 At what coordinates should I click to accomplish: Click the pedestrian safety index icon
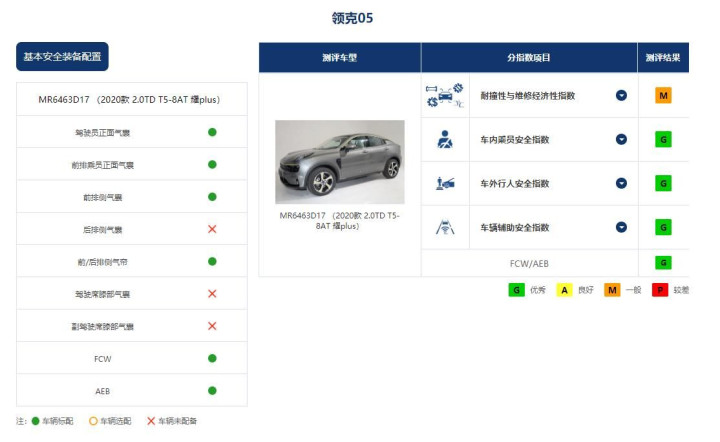444,184
